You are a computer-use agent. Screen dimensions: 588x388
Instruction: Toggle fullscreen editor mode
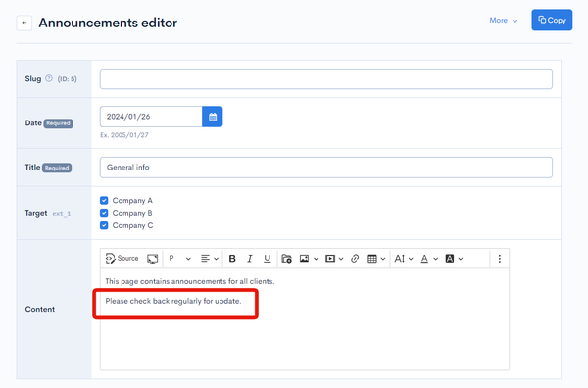pyautogui.click(x=152, y=259)
